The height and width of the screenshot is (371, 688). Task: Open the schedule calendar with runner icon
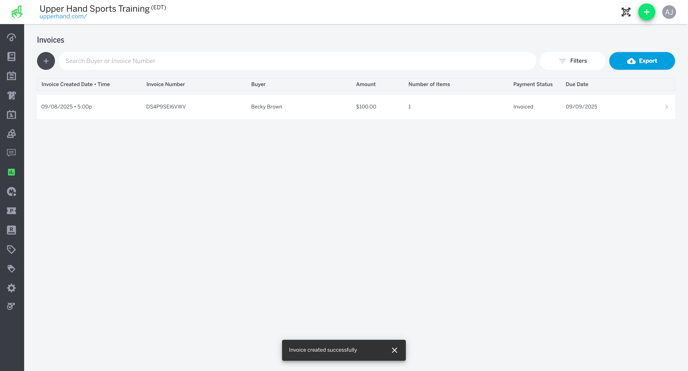11,114
